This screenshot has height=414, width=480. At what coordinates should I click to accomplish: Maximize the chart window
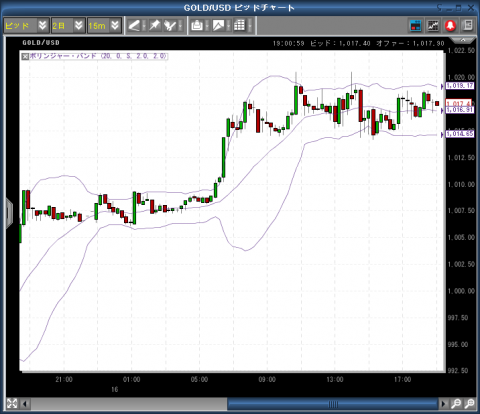(458, 8)
